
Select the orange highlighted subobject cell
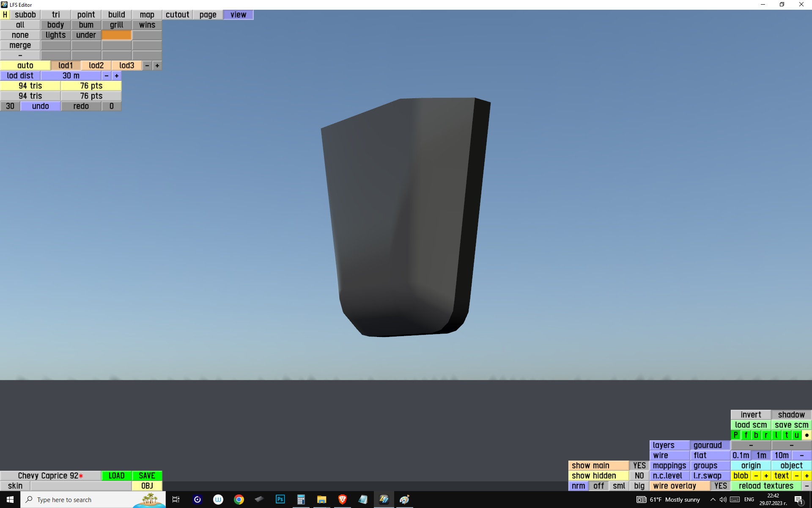point(116,35)
